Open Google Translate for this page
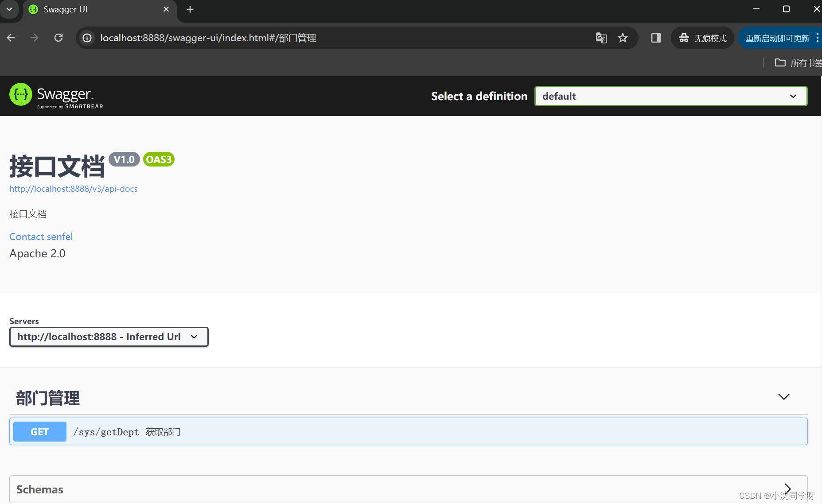 point(601,38)
